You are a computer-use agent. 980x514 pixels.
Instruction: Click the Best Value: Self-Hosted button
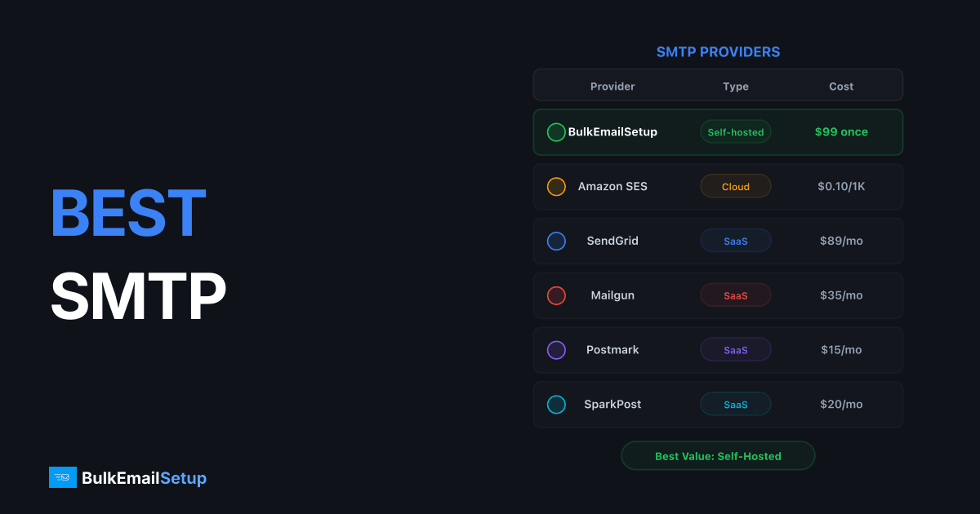coord(718,455)
